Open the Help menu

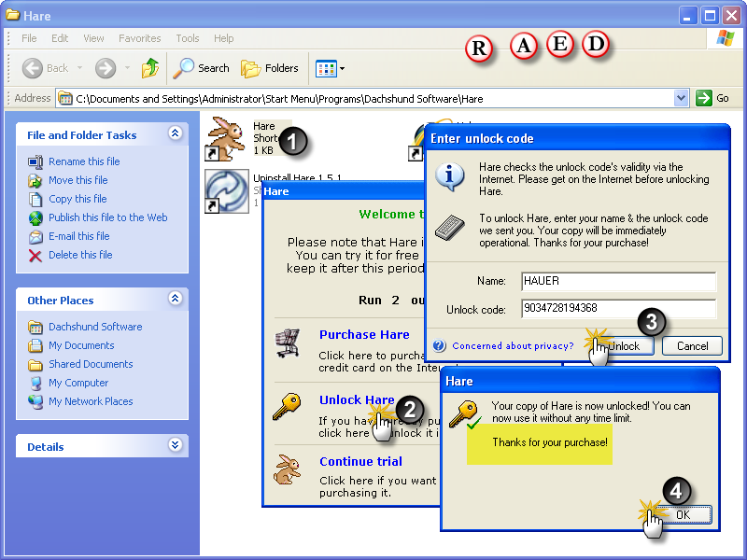pos(223,38)
